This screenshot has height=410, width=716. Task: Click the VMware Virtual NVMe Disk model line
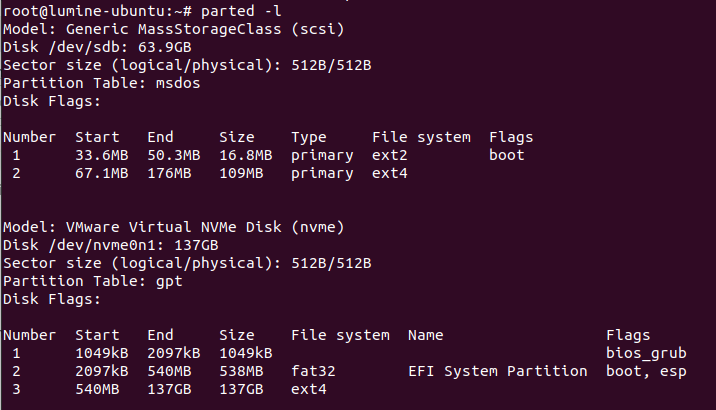[x=173, y=227]
